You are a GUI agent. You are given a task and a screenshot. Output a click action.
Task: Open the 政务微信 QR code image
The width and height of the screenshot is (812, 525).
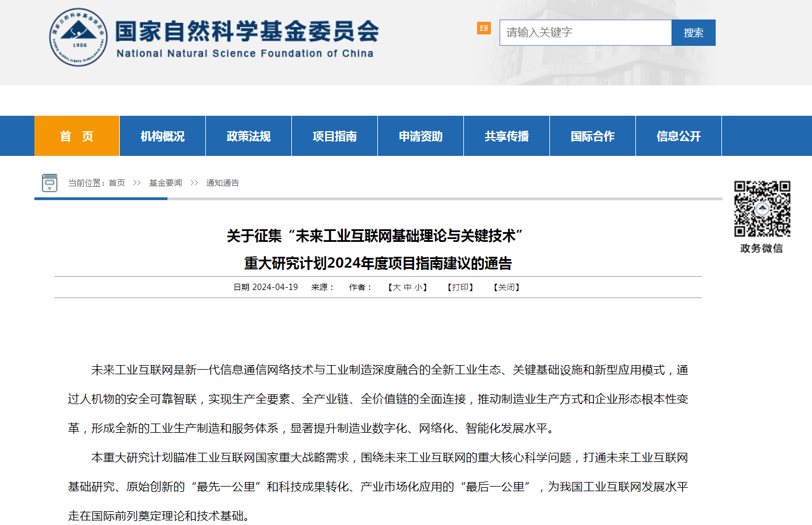point(762,209)
